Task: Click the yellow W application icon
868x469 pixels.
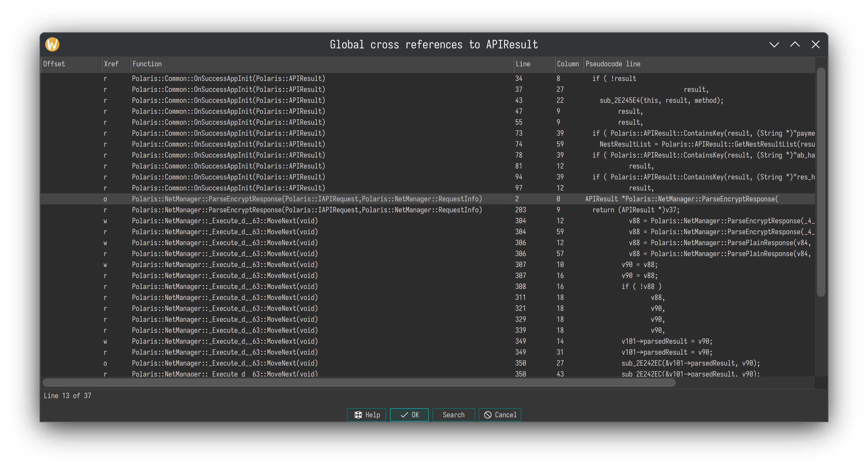Action: pyautogui.click(x=52, y=44)
